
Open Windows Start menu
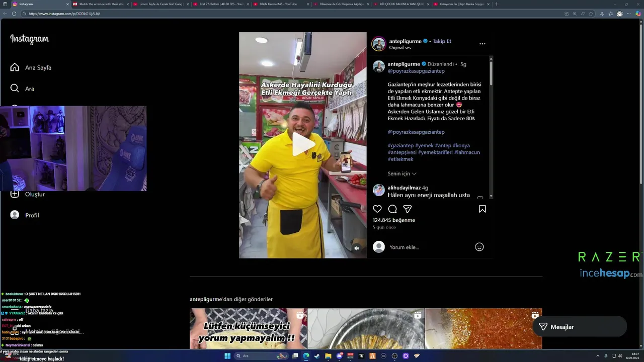pyautogui.click(x=227, y=356)
